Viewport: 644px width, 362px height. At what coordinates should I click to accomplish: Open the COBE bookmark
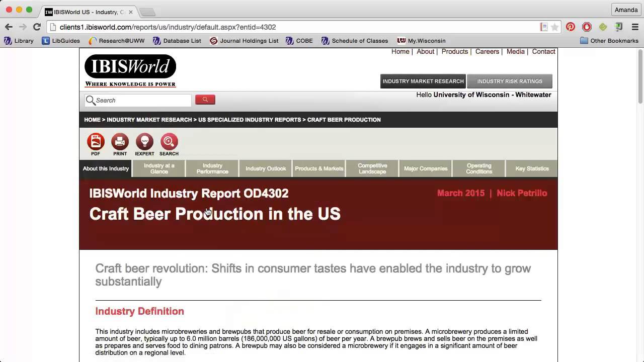pyautogui.click(x=299, y=41)
